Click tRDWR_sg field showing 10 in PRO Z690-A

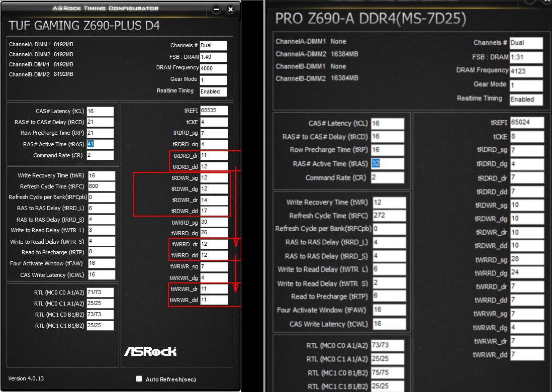(527, 205)
